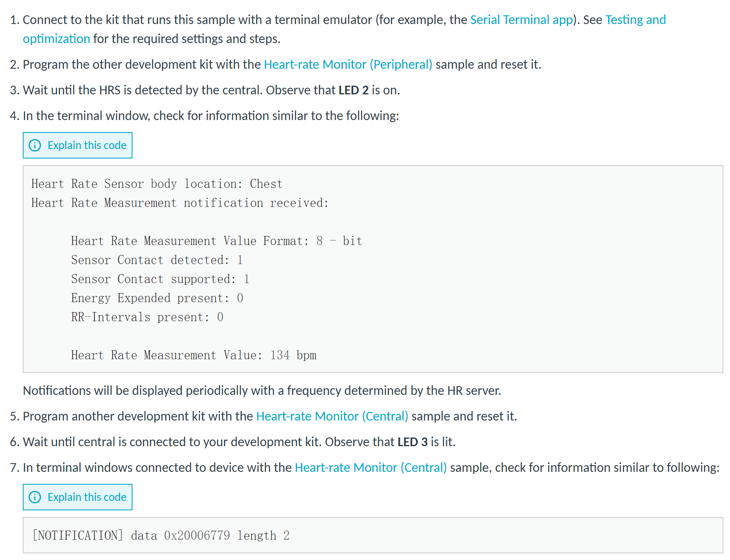Image resolution: width=730 pixels, height=560 pixels.
Task: Click '[NOTIFICATION] data 0x20006779 length 2' line
Action: 161,536
